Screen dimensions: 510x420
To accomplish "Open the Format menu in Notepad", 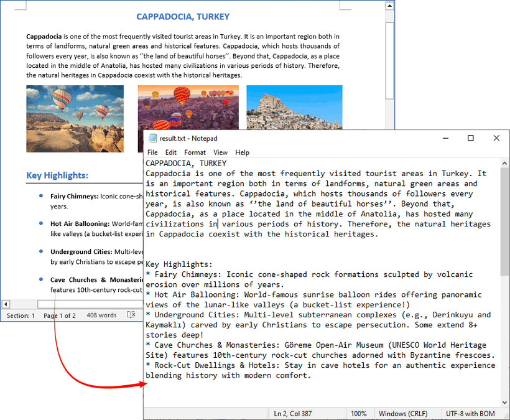I will (195, 152).
